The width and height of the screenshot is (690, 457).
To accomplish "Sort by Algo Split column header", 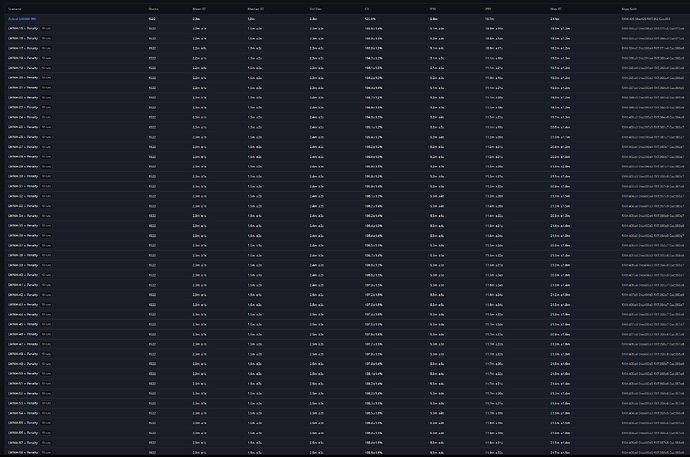I will point(629,9).
